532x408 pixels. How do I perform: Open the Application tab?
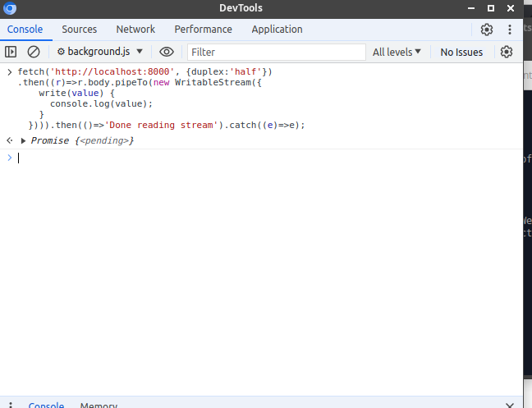277,30
